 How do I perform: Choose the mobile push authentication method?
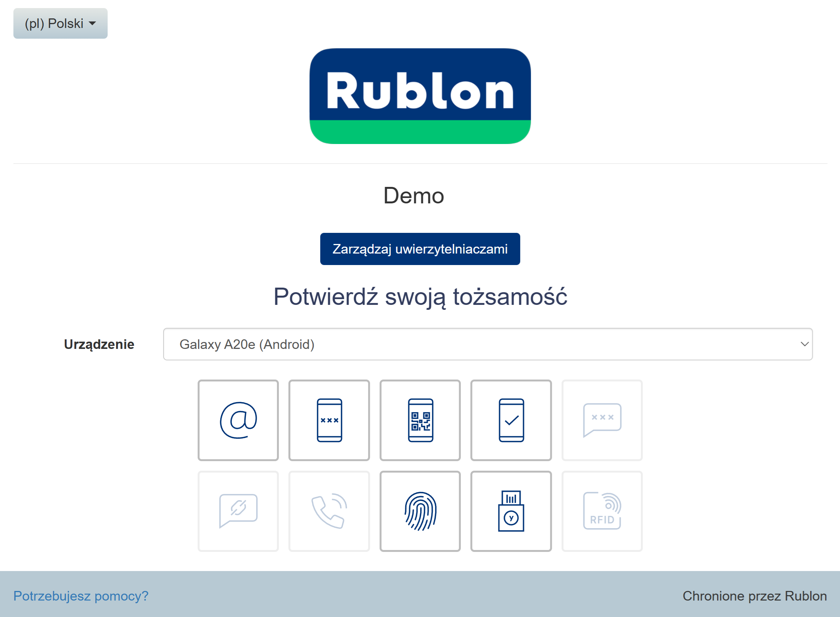[511, 420]
